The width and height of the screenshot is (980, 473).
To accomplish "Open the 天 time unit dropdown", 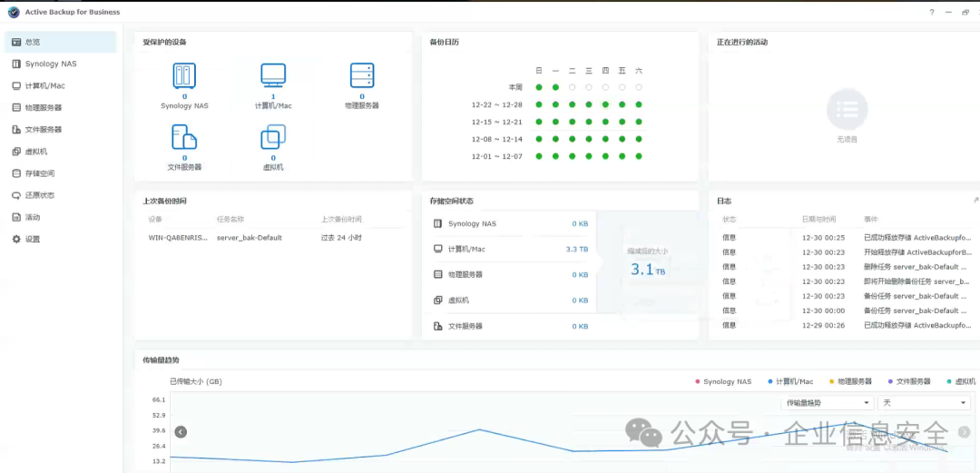I will click(x=925, y=403).
